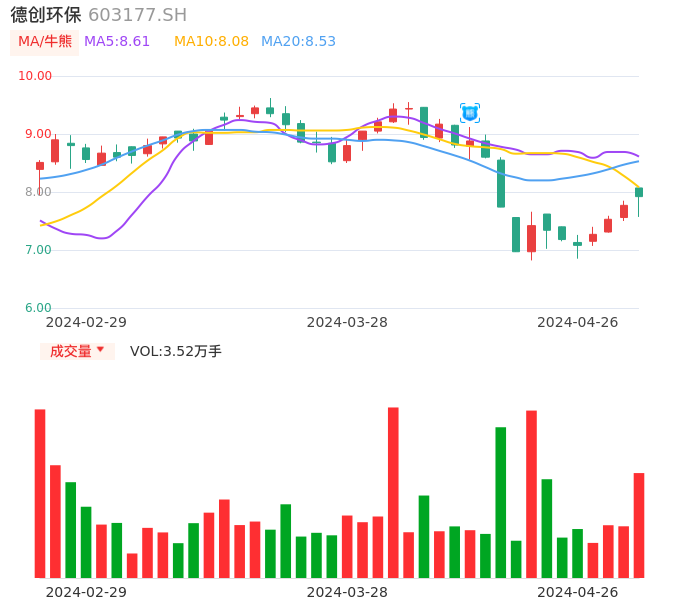Viewport: 686px width, 606px height.
Task: Click the tall green volume bar before 2024-04-26
Action: coord(500,502)
